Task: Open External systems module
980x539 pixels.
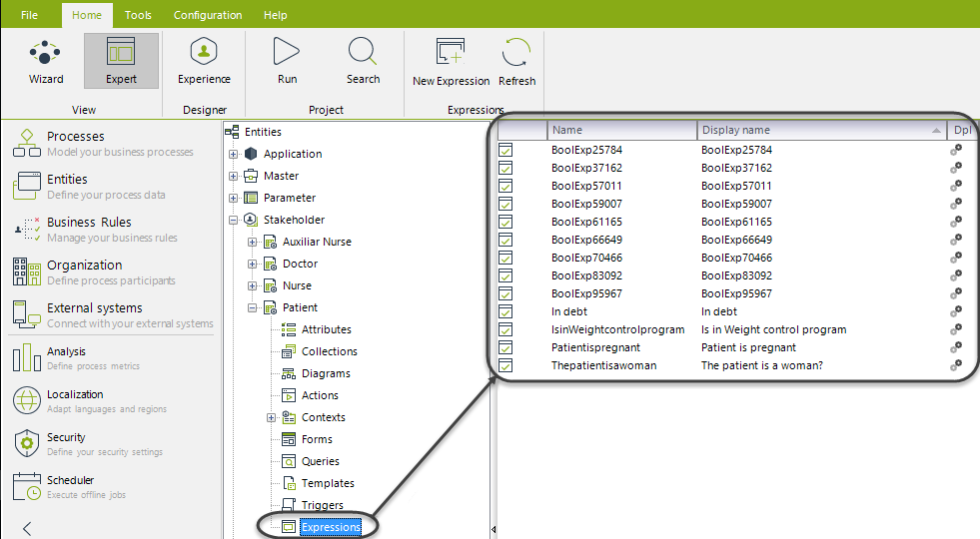Action: [x=113, y=314]
